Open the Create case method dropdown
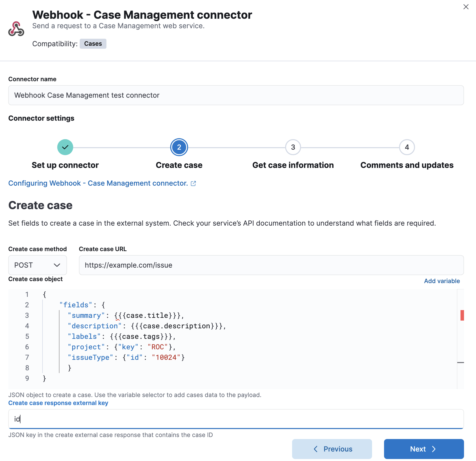The width and height of the screenshot is (476, 461). (37, 265)
